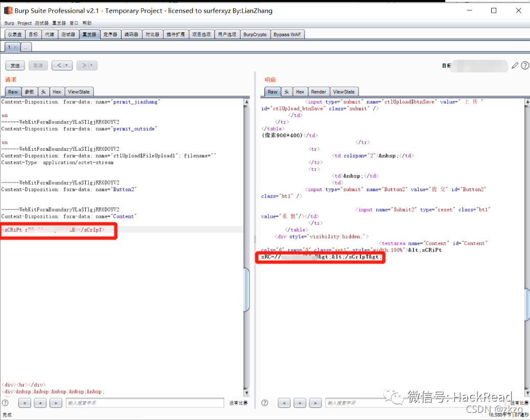Switch to the 用户选项 user options tab
This screenshot has width=530, height=420.
point(227,35)
